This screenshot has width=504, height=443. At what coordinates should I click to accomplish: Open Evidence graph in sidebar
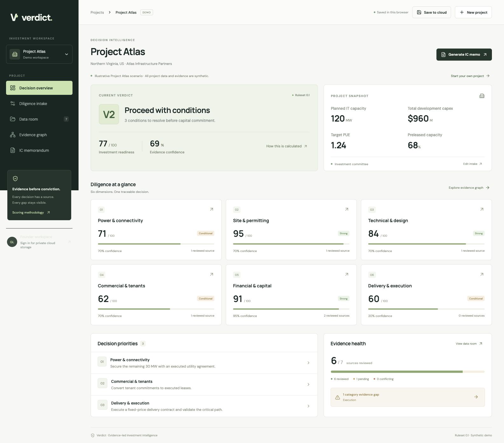39,135
